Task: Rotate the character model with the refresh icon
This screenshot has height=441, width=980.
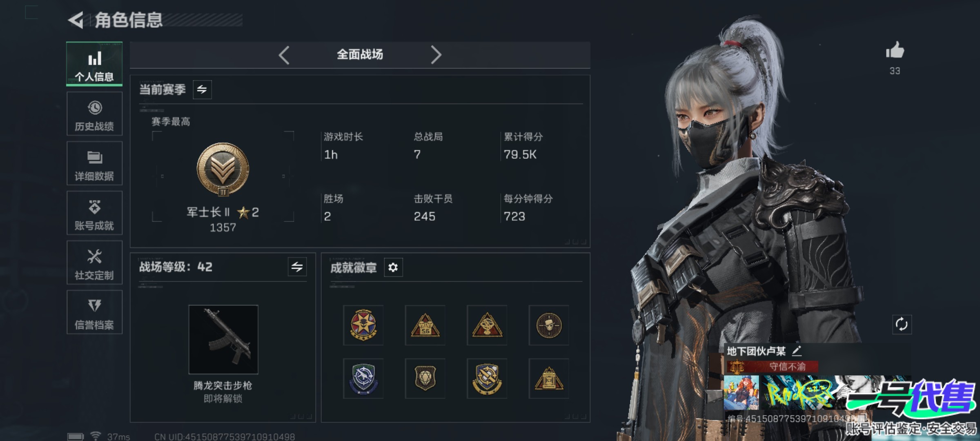Action: (x=902, y=325)
